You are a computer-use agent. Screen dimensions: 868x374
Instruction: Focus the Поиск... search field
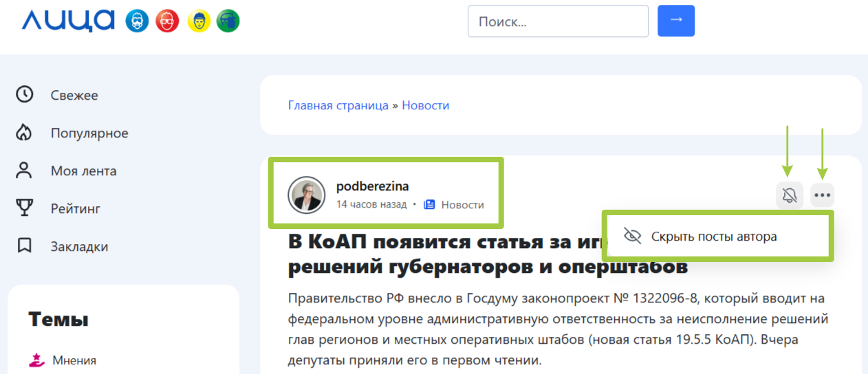point(558,21)
